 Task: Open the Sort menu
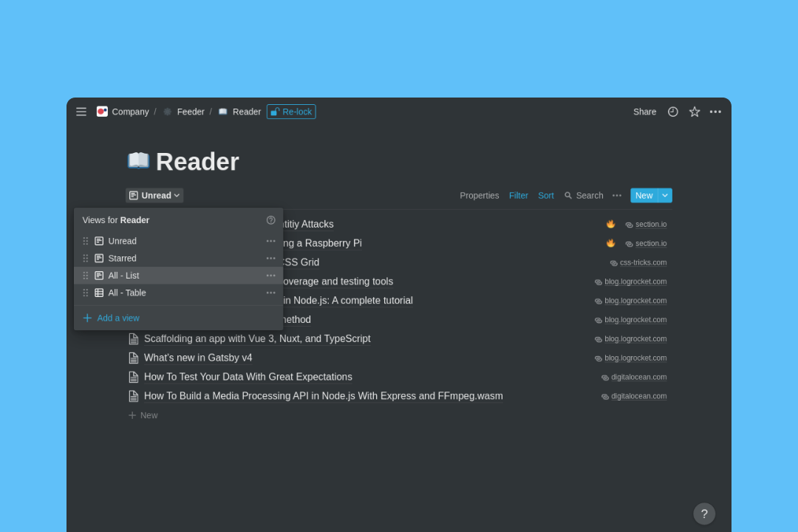point(546,195)
